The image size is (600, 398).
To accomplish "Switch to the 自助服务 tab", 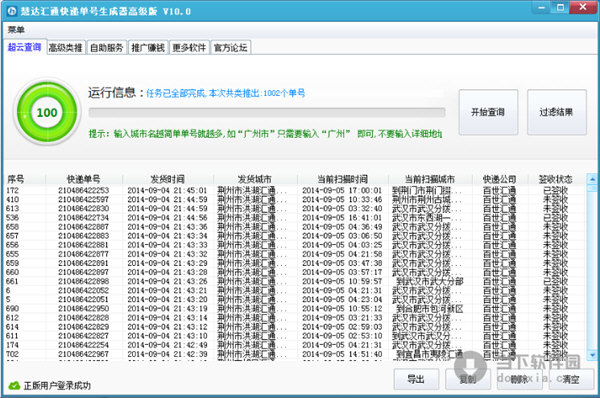I will pos(107,47).
